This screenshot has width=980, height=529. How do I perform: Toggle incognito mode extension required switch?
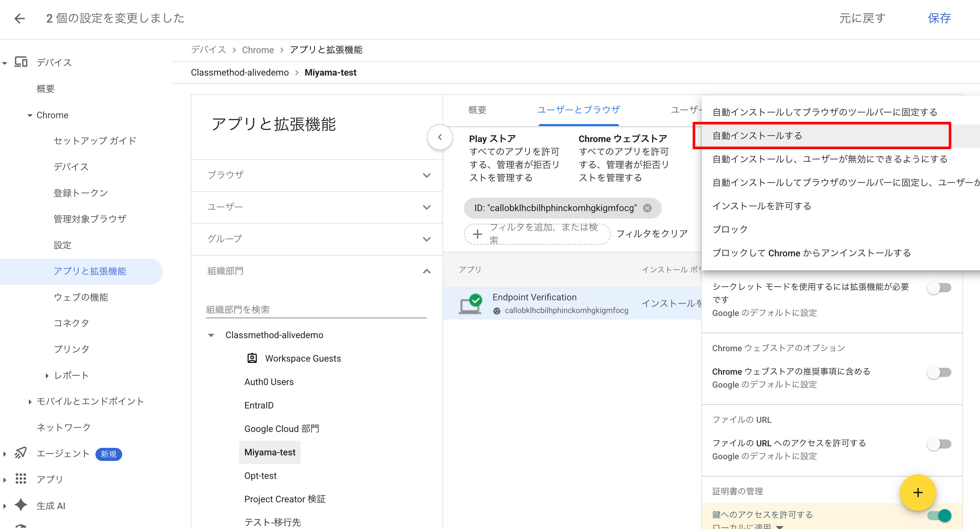tap(939, 288)
